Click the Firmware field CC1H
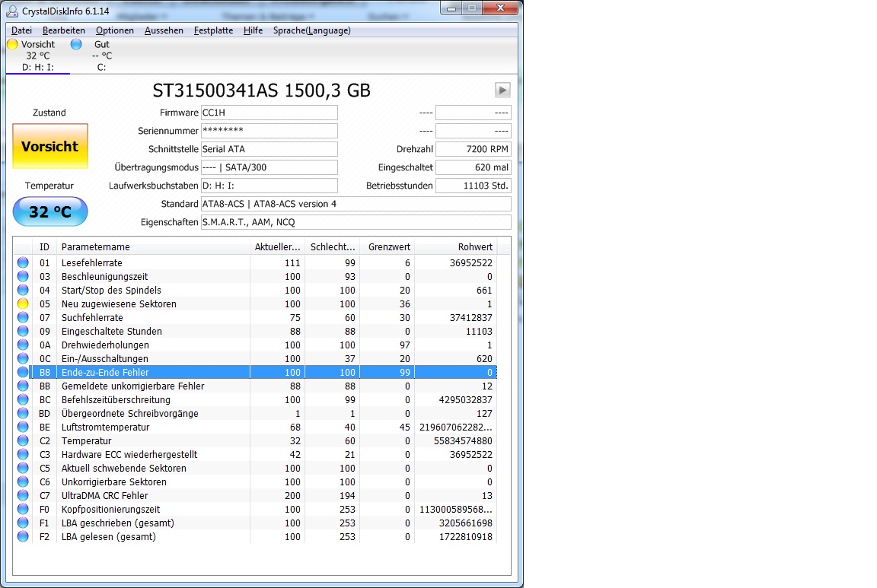The width and height of the screenshot is (877, 588). 269,113
